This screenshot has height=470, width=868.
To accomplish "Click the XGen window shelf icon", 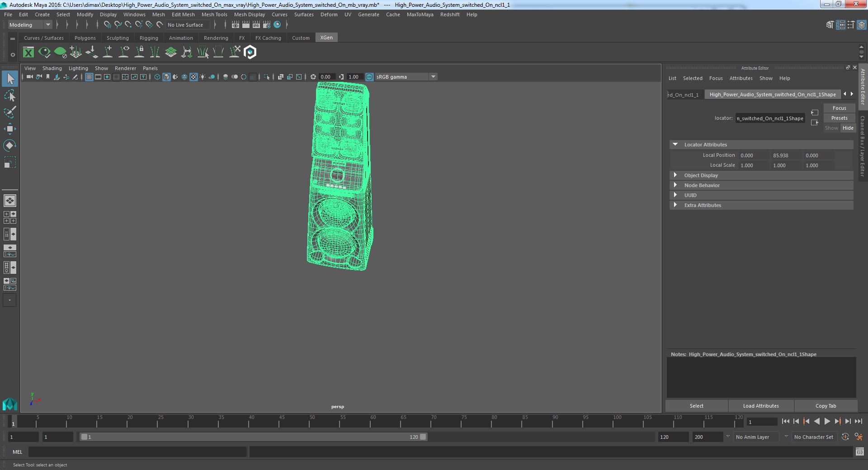I will point(28,52).
